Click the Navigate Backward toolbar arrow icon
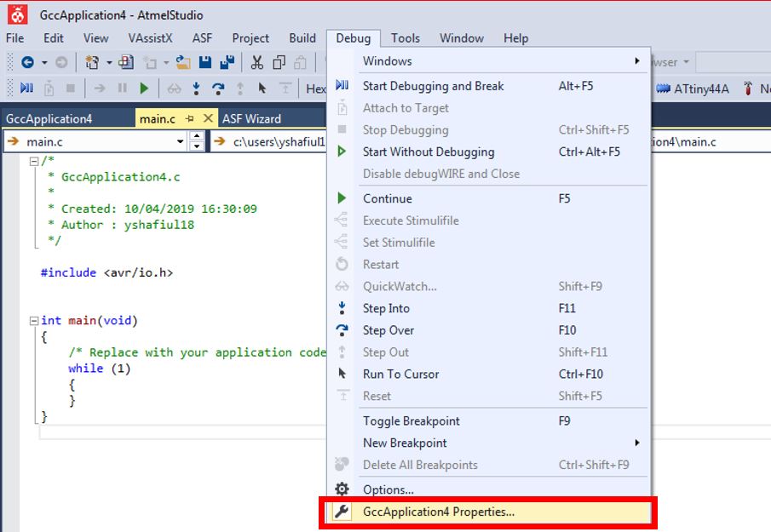Viewport: 771px width, 532px height. pos(27,62)
